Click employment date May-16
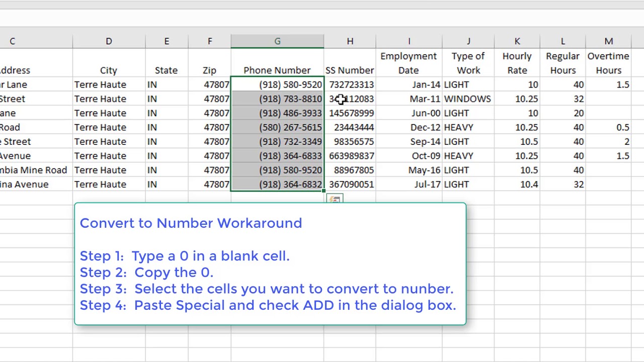 [x=409, y=170]
